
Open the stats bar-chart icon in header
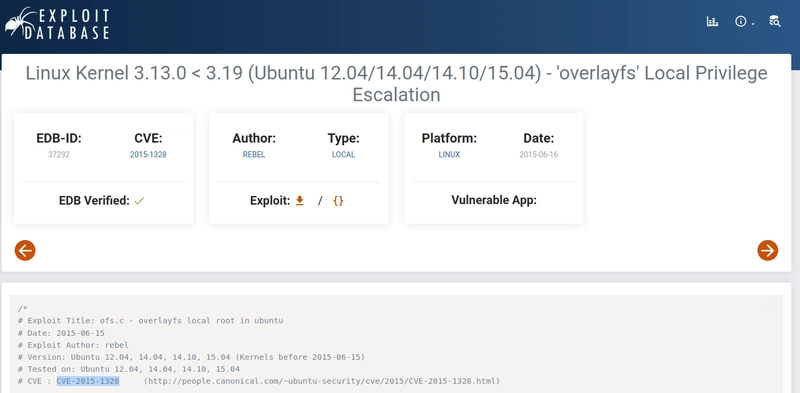712,21
